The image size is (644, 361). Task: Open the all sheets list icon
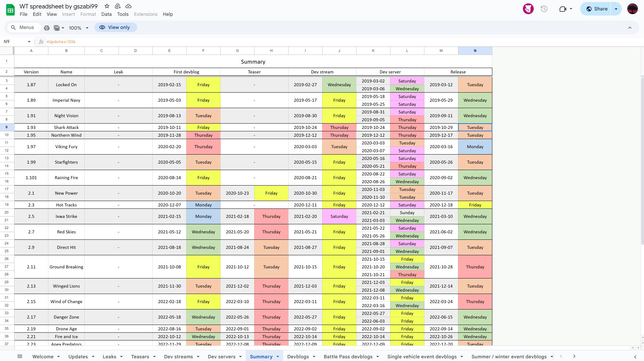(20, 356)
